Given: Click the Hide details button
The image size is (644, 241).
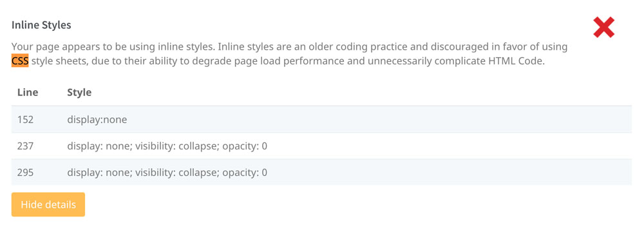Looking at the screenshot, I should tap(48, 204).
